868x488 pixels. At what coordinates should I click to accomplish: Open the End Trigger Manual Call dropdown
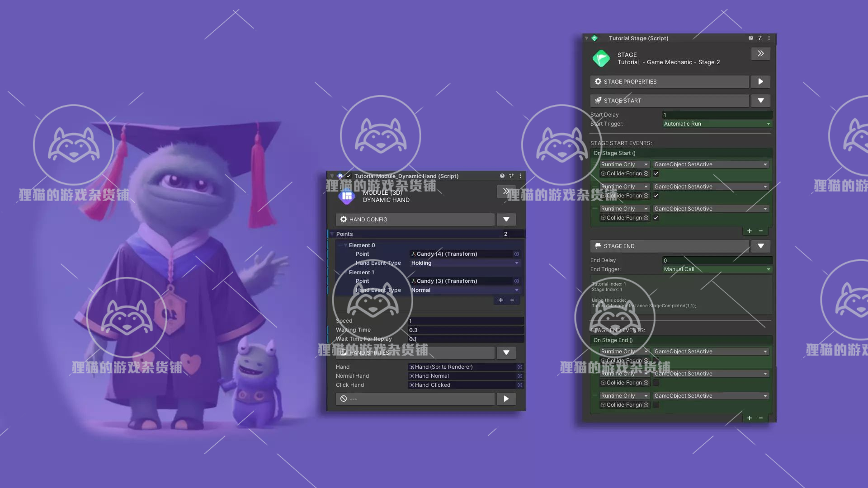(x=715, y=269)
